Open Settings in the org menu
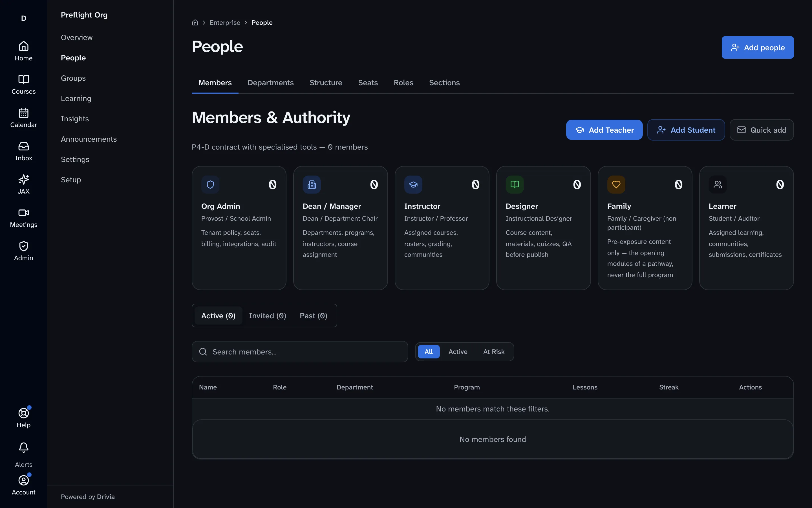Screen dimensions: 812x508 pyautogui.click(x=75, y=159)
